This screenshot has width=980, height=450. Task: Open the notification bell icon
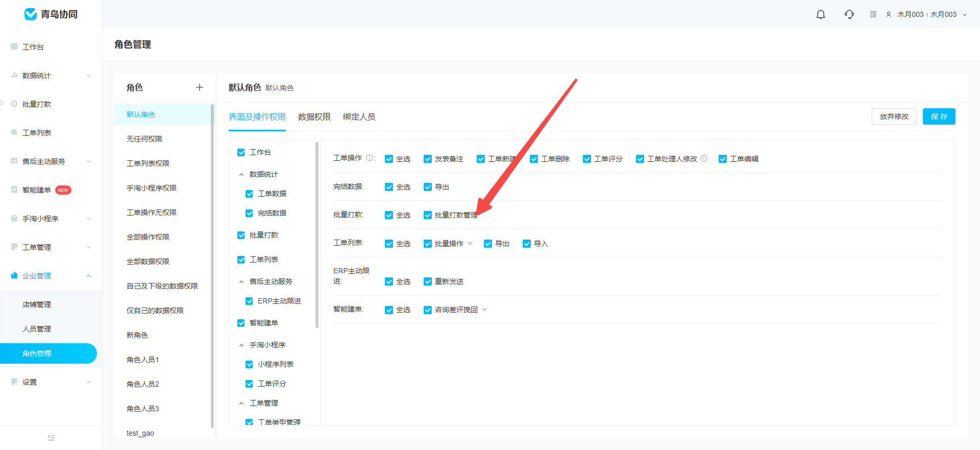(821, 14)
